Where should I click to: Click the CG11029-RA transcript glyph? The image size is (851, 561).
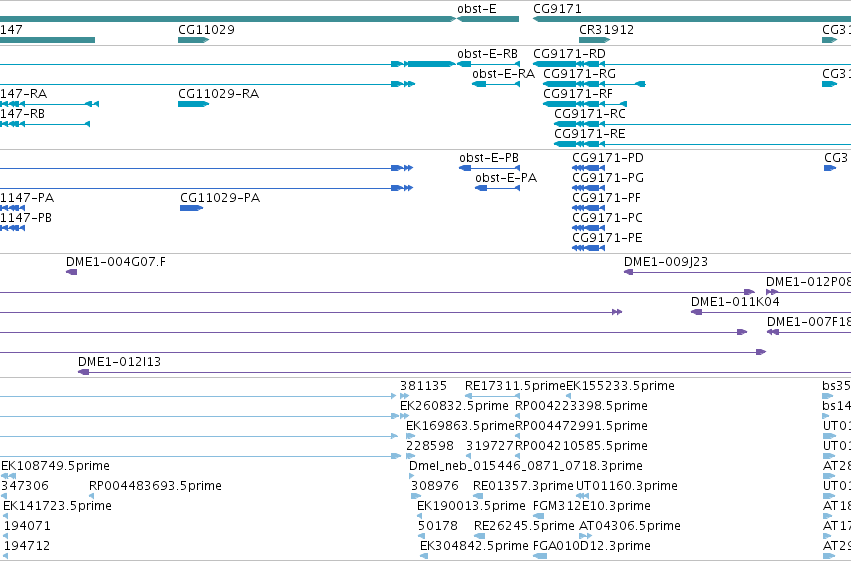194,104
